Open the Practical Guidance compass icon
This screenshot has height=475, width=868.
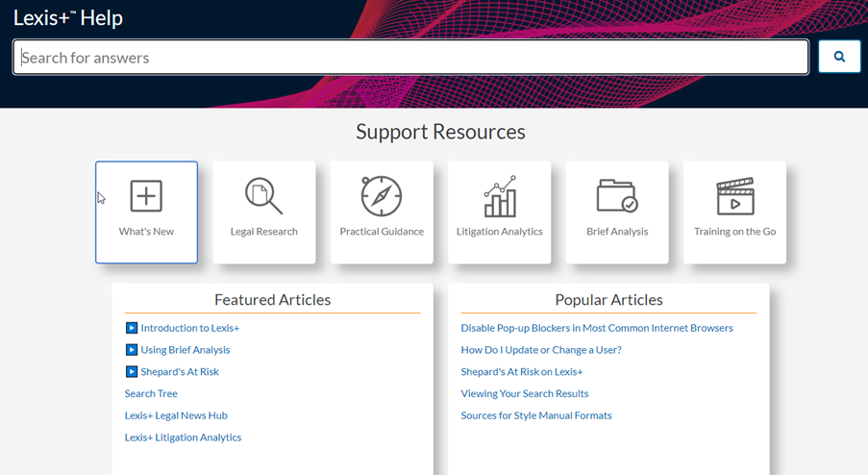[x=382, y=196]
